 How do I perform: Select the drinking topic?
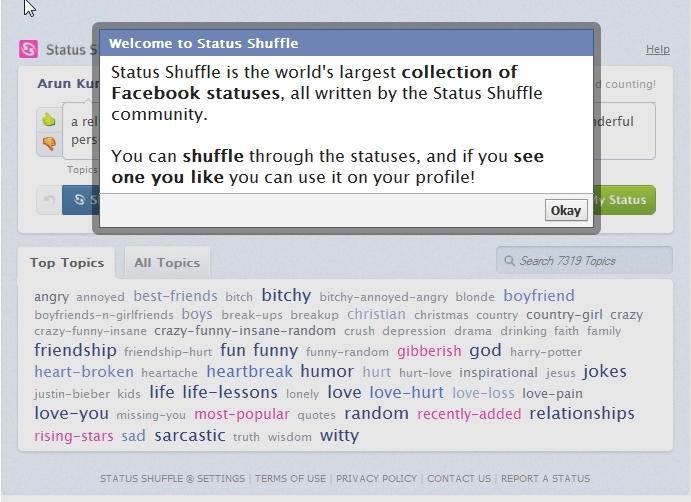pos(523,331)
